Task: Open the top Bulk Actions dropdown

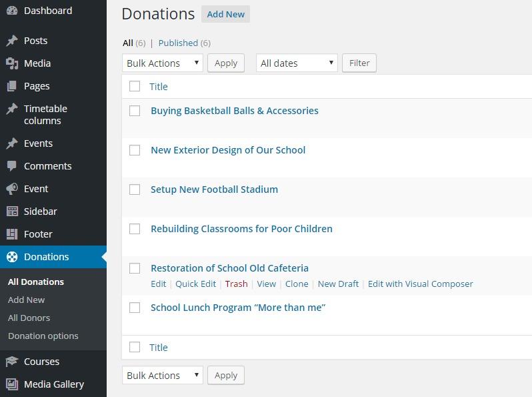Action: click(x=163, y=63)
